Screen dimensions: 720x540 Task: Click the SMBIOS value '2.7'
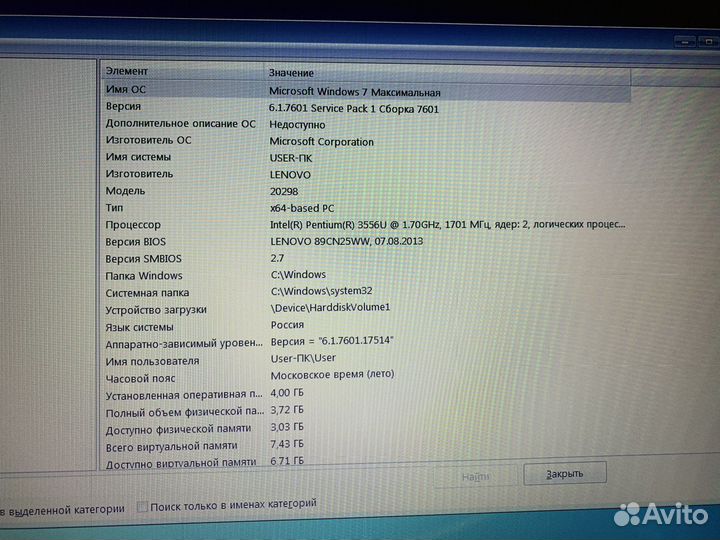[x=277, y=258]
